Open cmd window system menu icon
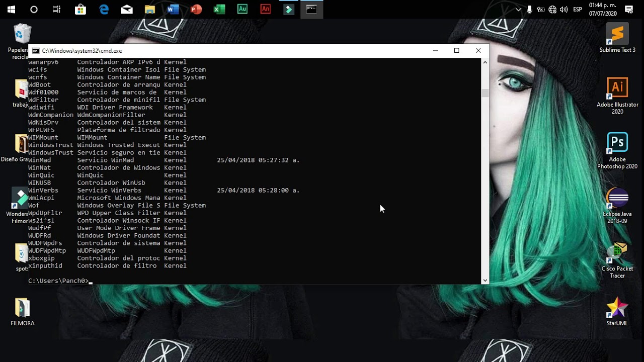The width and height of the screenshot is (644, 362). (x=36, y=51)
